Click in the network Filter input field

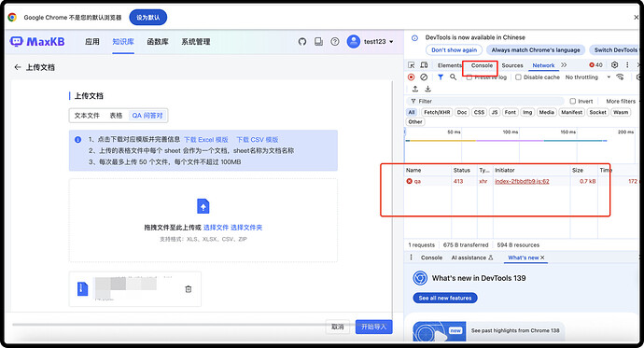(485, 101)
